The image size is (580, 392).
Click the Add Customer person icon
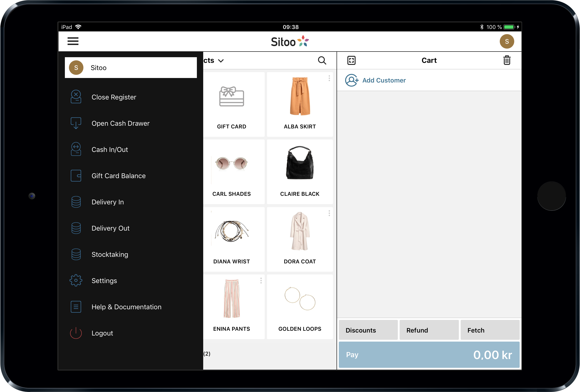pos(352,80)
